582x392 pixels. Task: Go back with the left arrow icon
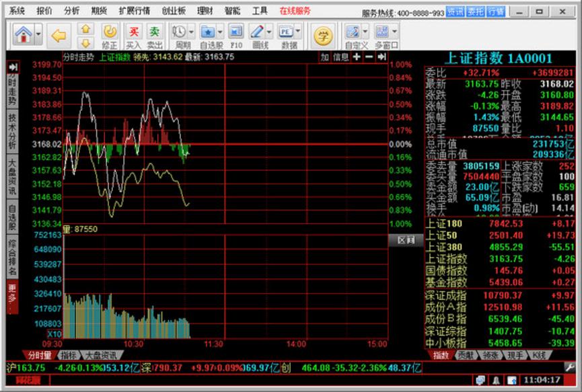pos(59,34)
